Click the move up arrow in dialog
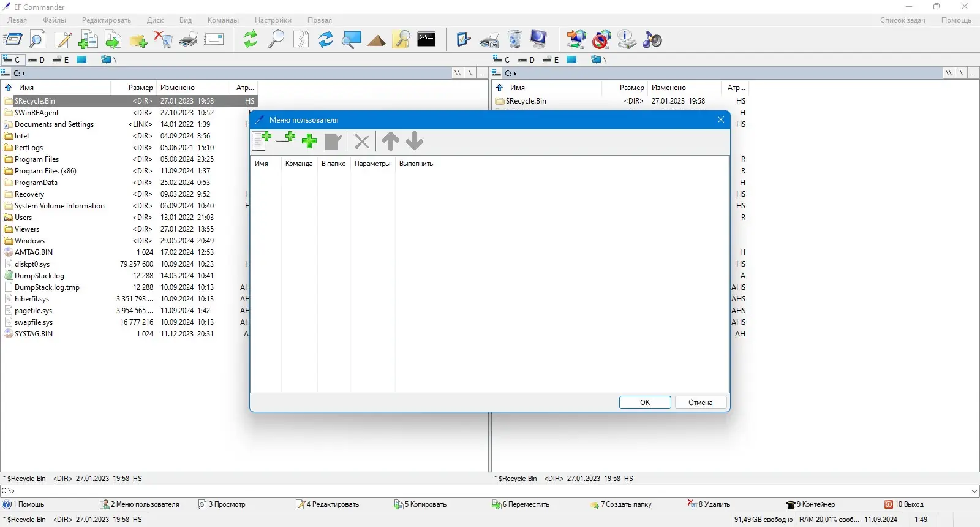 [390, 141]
